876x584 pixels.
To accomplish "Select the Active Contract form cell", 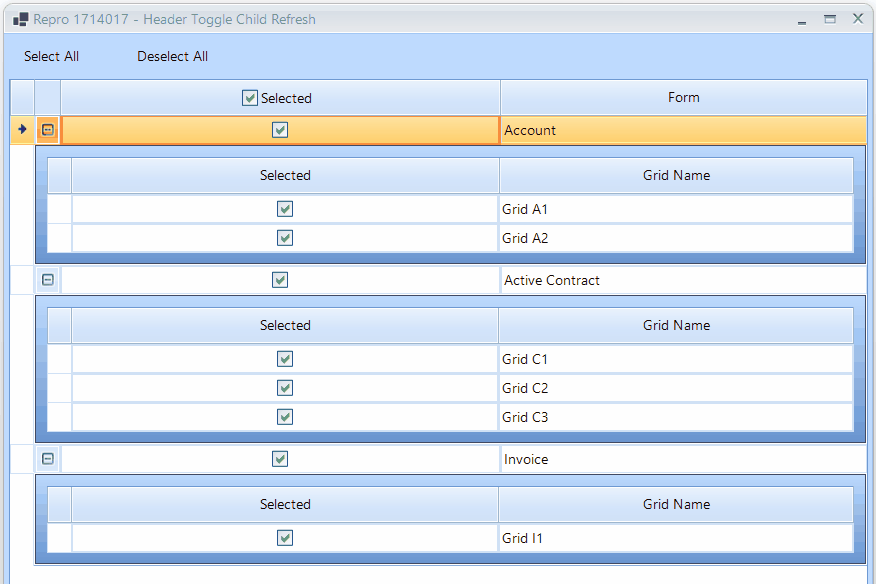I will [683, 280].
